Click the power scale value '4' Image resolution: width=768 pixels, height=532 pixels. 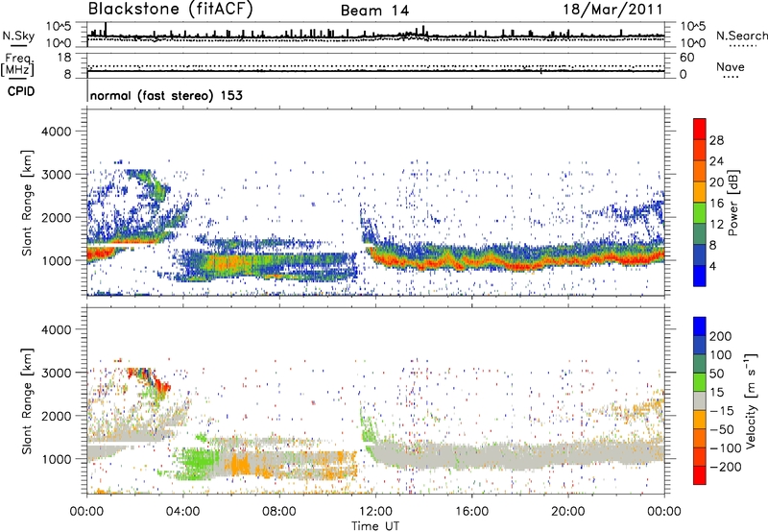(712, 266)
